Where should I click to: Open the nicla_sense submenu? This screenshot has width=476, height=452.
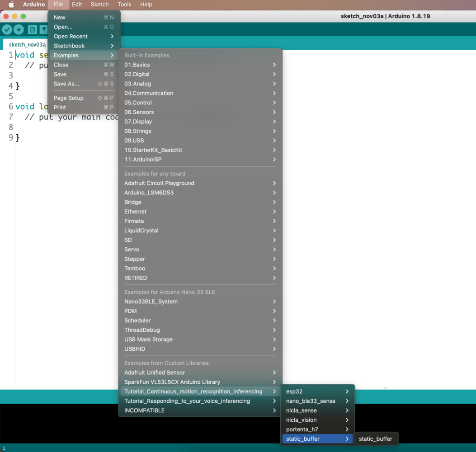pos(317,410)
